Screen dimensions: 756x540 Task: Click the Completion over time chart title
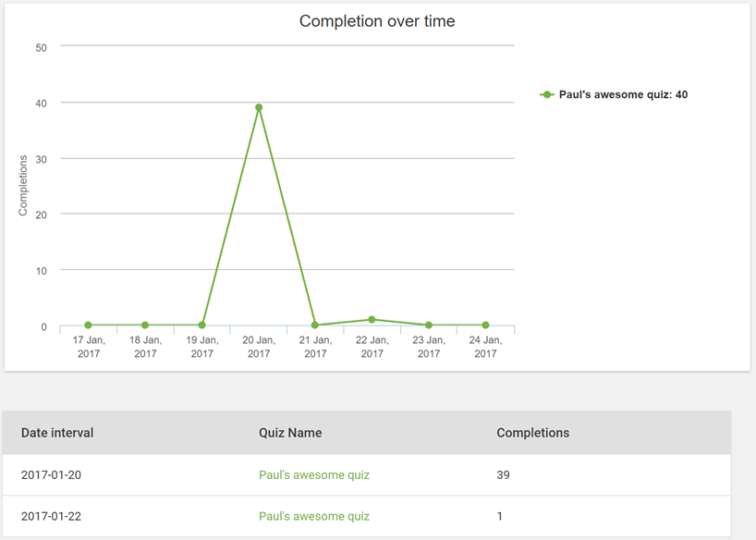click(377, 21)
